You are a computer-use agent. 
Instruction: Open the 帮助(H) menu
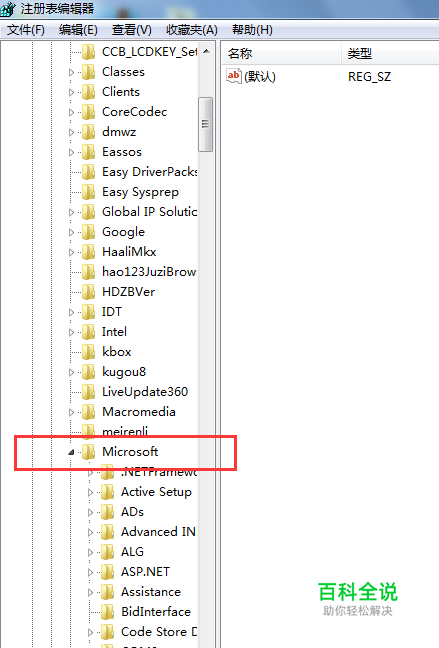pos(252,30)
